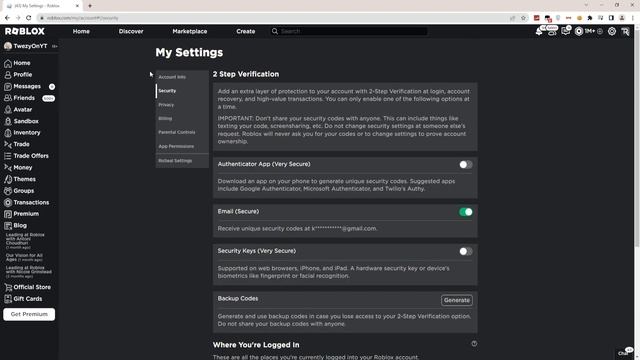The height and width of the screenshot is (360, 640).
Task: Click the search magnifier icon
Action: tap(275, 31)
